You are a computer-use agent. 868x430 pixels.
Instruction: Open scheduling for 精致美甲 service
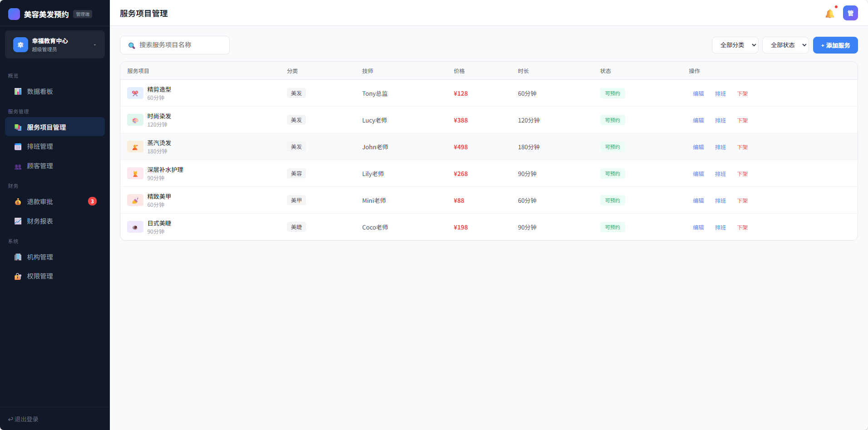pos(720,201)
